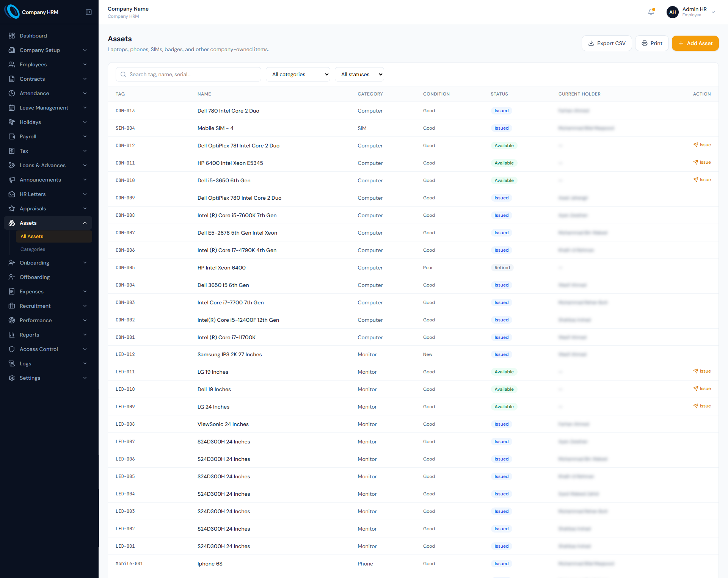728x578 pixels.
Task: Click the STATUS column header
Action: [x=499, y=94]
